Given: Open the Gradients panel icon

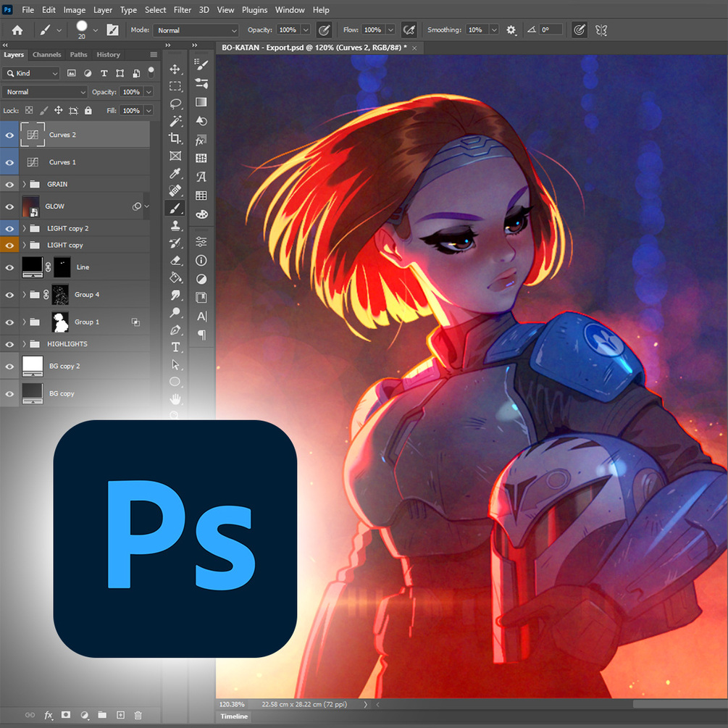Looking at the screenshot, I should pos(201,102).
